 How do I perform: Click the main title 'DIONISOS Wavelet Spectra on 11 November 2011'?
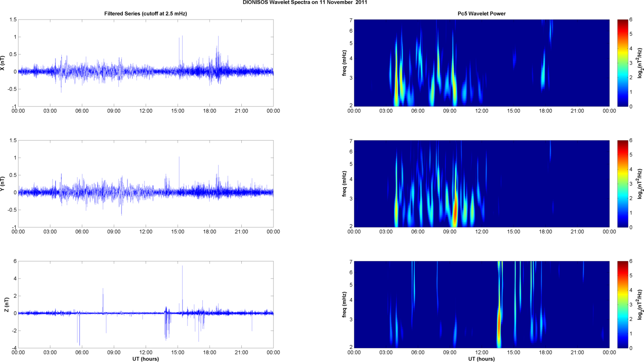[305, 3]
